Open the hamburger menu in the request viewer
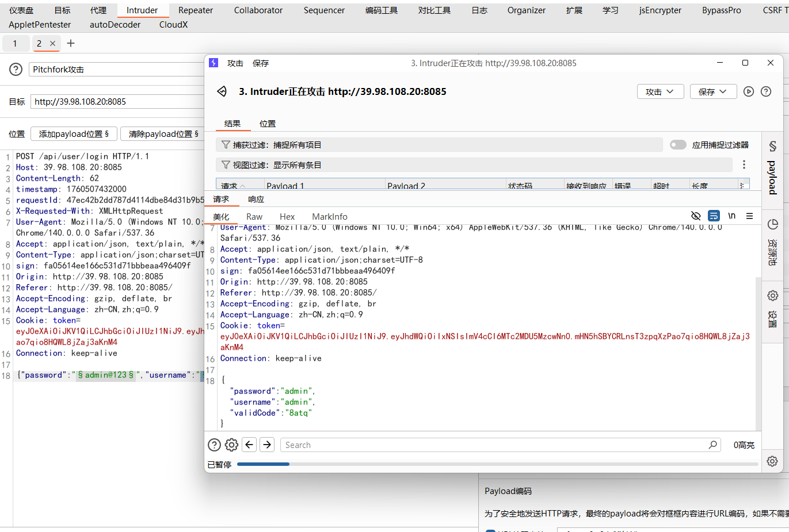This screenshot has height=532, width=789. (x=749, y=216)
